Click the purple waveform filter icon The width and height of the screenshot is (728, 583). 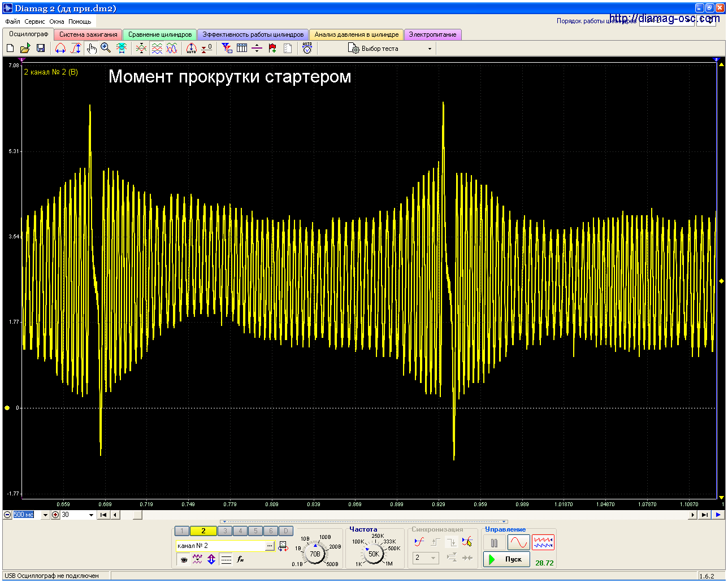coord(197,559)
